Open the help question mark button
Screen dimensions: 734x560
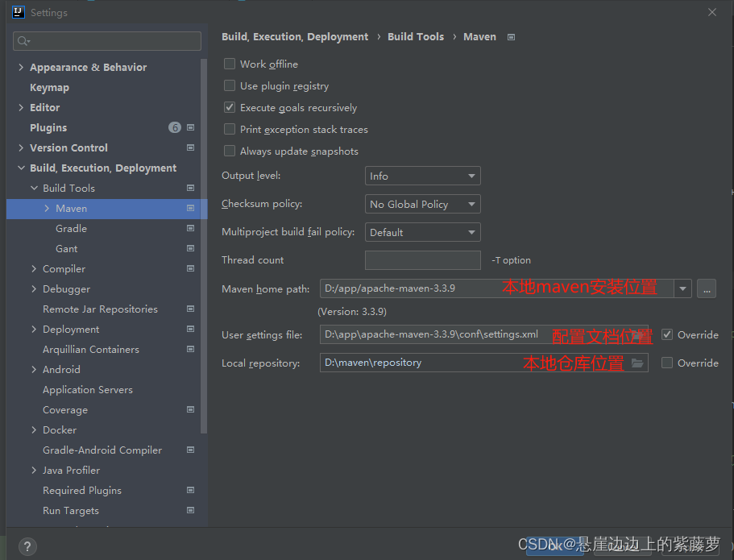tap(27, 546)
